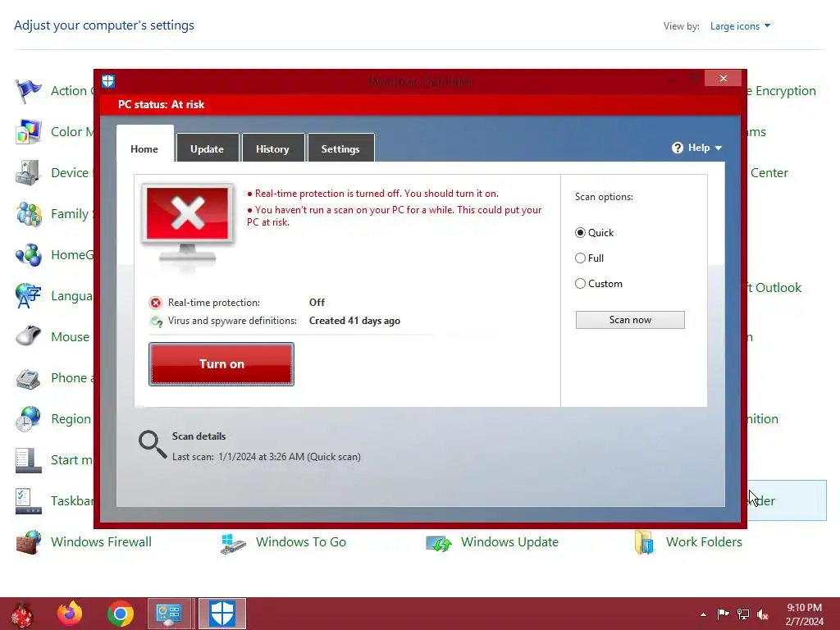Click the Windows Defender shield title icon
Screen dimensions: 840x630
108,81
